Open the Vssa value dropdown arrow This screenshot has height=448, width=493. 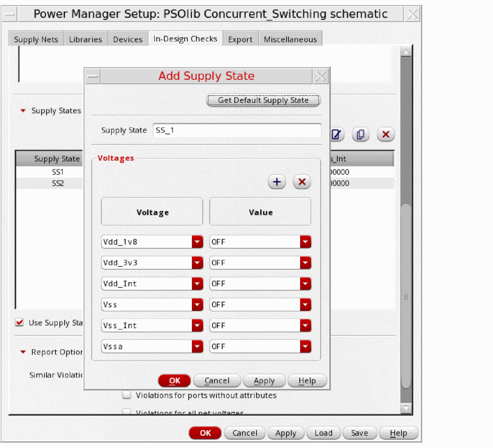305,347
